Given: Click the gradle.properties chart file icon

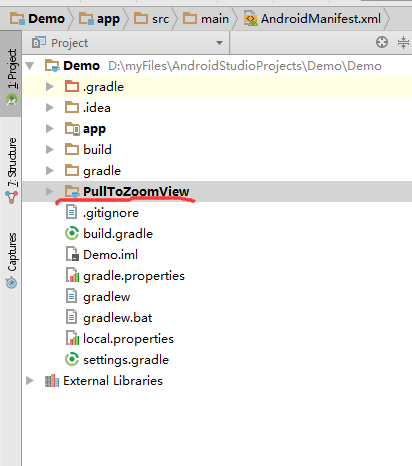Looking at the screenshot, I should pyautogui.click(x=72, y=275).
